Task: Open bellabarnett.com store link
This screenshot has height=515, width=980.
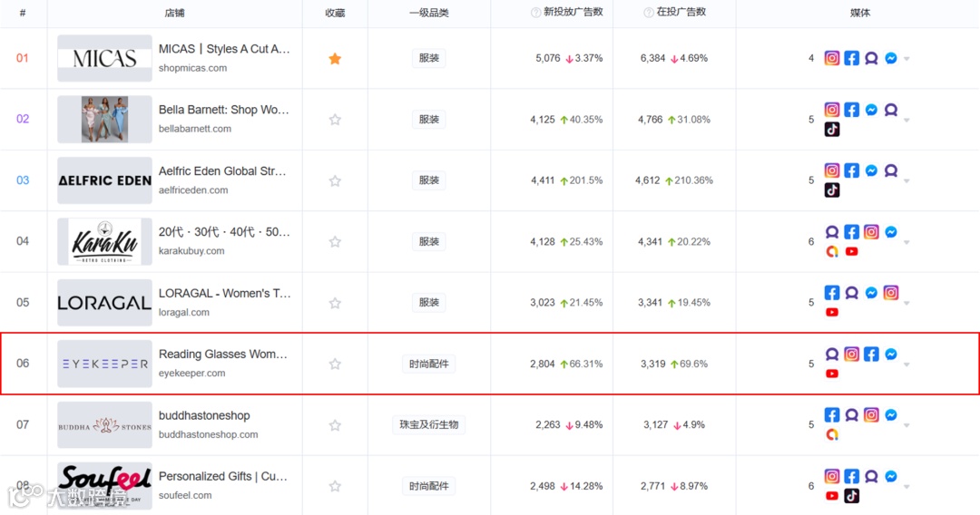Action: 195,129
